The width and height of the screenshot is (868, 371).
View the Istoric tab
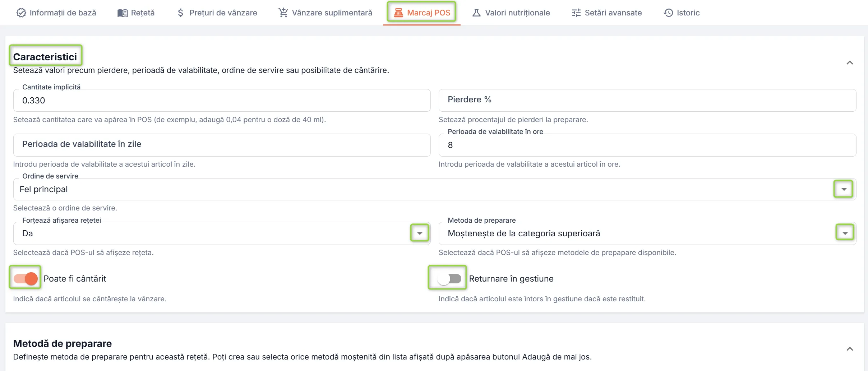coord(682,13)
